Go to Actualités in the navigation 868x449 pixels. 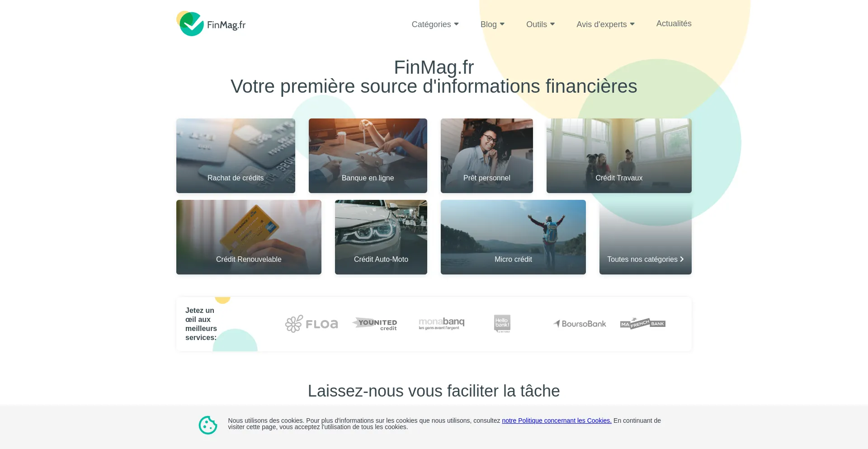point(674,24)
